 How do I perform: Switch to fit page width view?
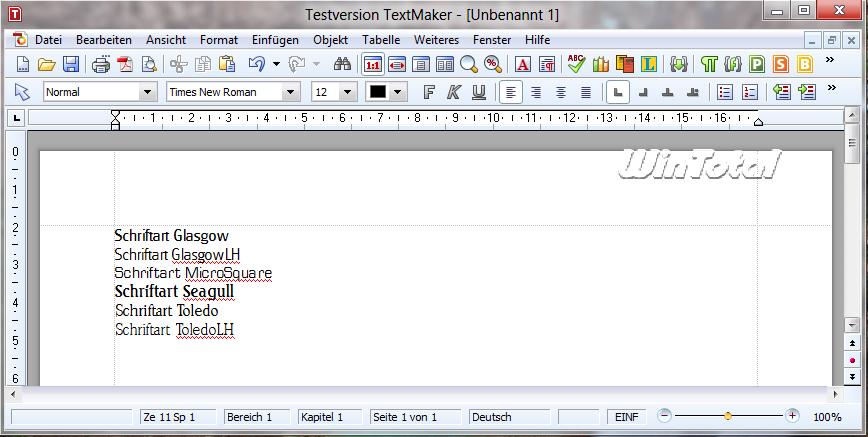pyautogui.click(x=397, y=64)
